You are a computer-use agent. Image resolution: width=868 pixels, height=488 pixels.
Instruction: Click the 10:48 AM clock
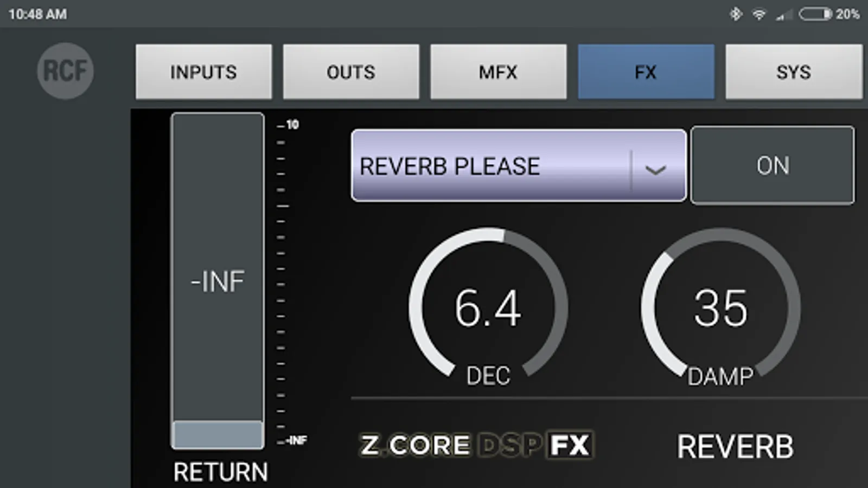pos(37,14)
